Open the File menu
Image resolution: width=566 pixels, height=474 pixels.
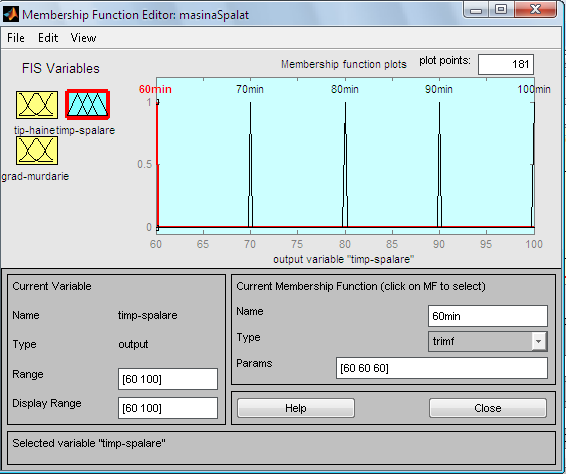pos(16,38)
